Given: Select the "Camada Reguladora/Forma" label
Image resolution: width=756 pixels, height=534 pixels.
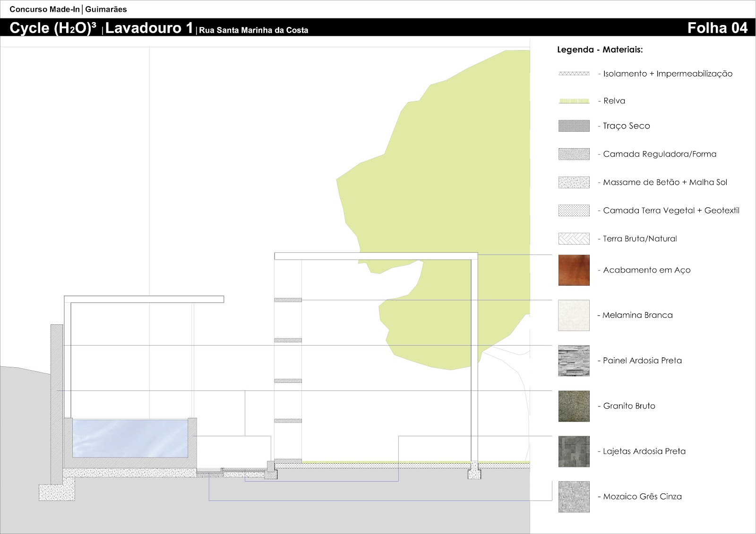Looking at the screenshot, I should coord(660,154).
